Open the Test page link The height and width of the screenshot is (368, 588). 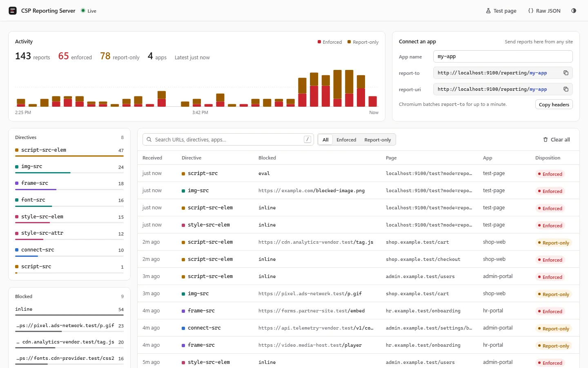tap(501, 11)
